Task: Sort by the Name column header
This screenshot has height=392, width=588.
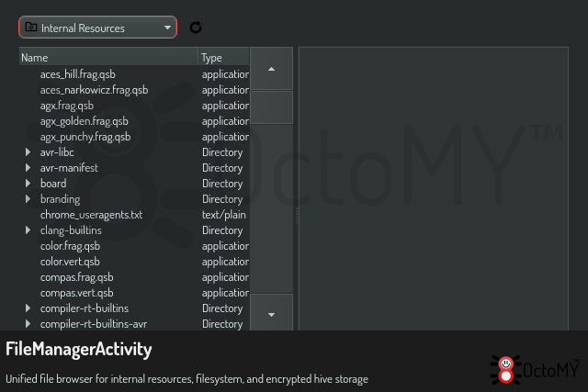Action: pyautogui.click(x=108, y=57)
